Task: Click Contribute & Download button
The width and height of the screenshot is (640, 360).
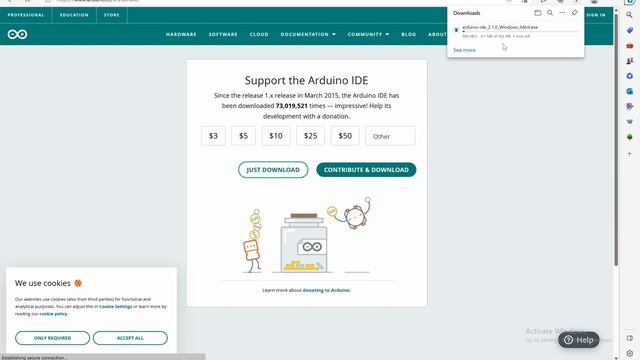Action: tap(366, 170)
